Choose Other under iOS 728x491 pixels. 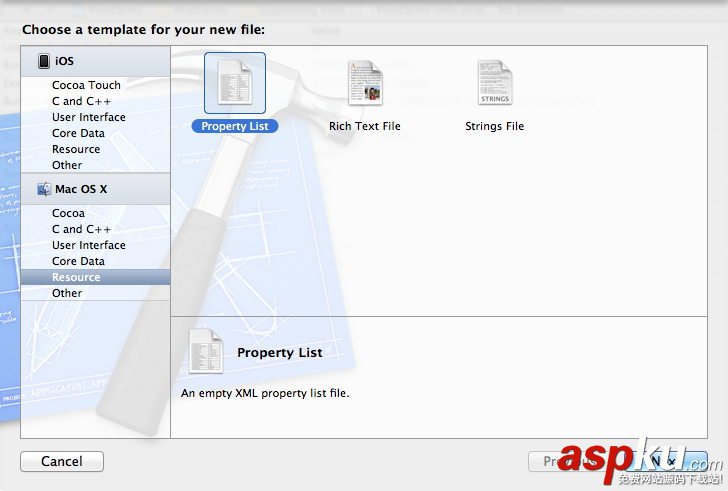(x=67, y=165)
